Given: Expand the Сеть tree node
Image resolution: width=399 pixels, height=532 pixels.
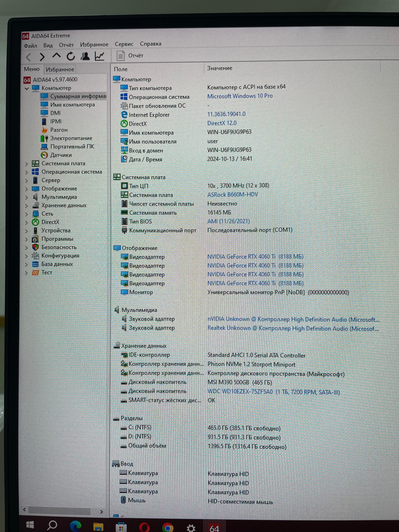Looking at the screenshot, I should [27, 214].
